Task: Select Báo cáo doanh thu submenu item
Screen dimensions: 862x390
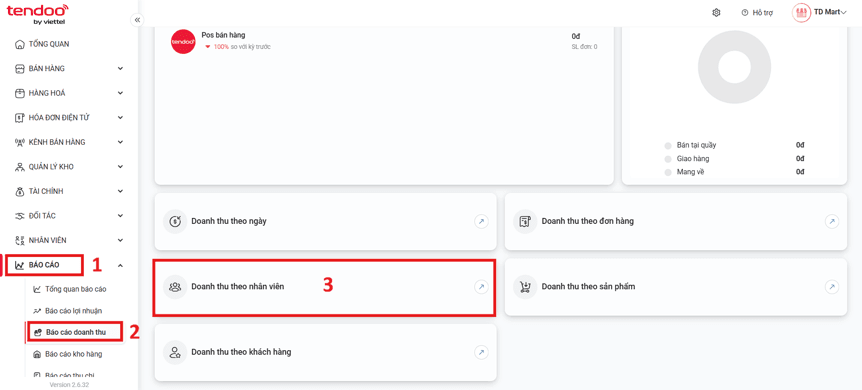Action: (x=74, y=332)
